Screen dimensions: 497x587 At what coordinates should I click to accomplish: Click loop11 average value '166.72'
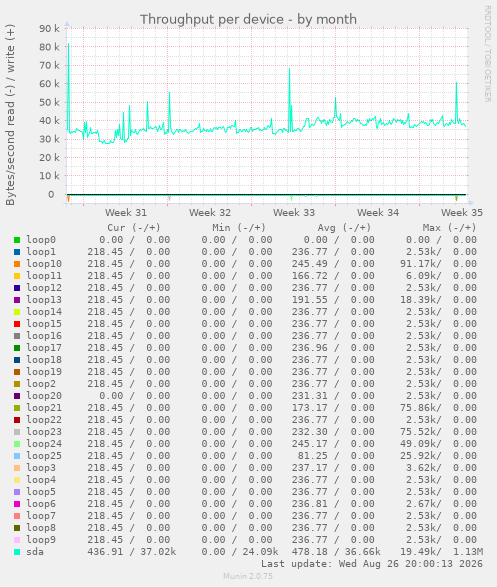[x=310, y=276]
